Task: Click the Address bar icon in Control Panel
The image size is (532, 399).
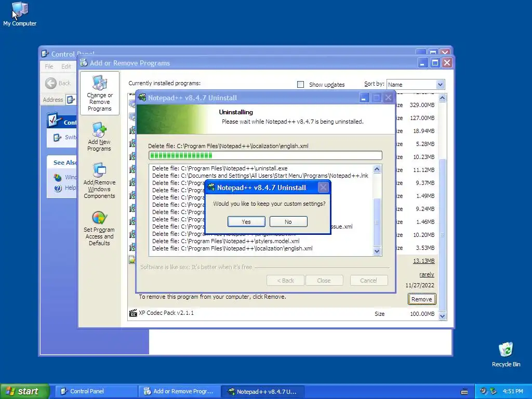Action: pos(71,100)
